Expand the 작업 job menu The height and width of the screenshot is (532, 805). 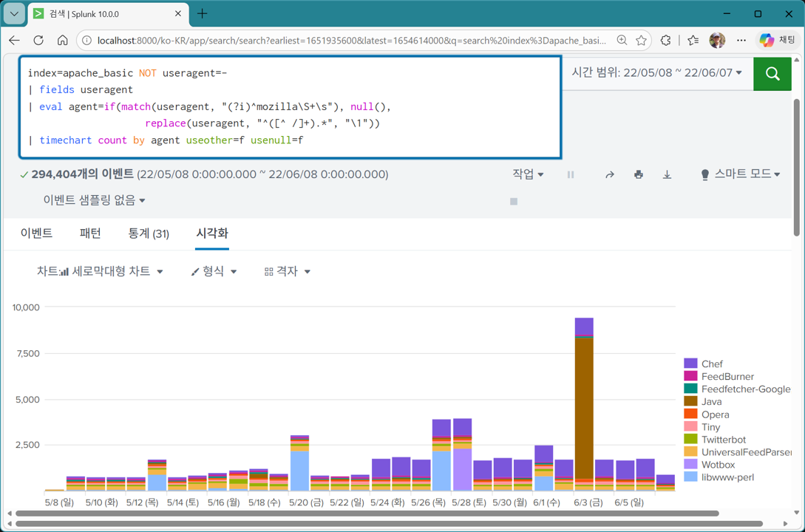pos(528,174)
